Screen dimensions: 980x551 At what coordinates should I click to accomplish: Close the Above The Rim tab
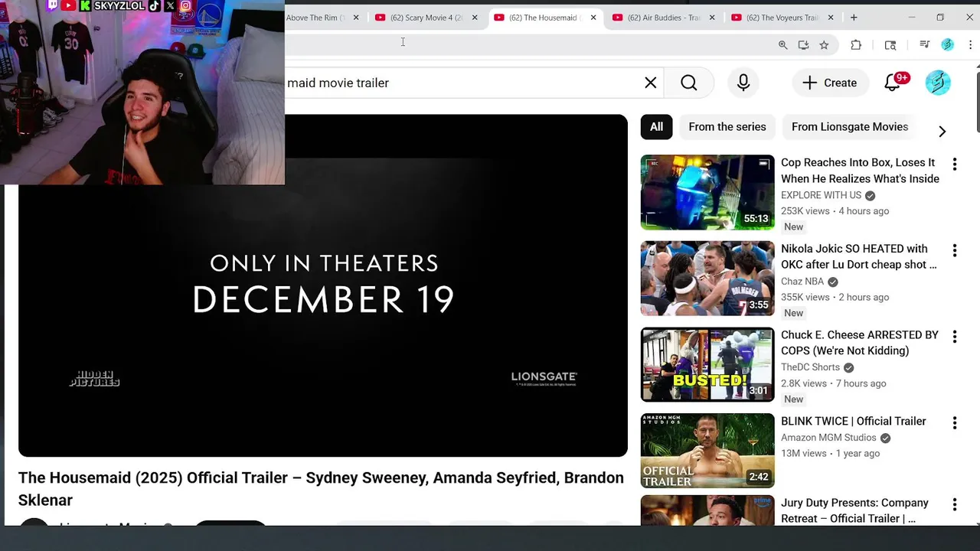[356, 18]
